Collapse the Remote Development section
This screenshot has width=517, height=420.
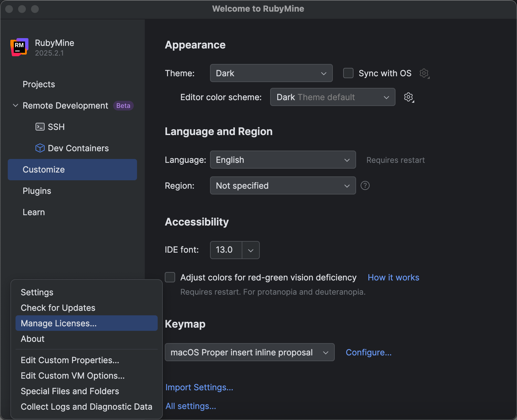(15, 106)
